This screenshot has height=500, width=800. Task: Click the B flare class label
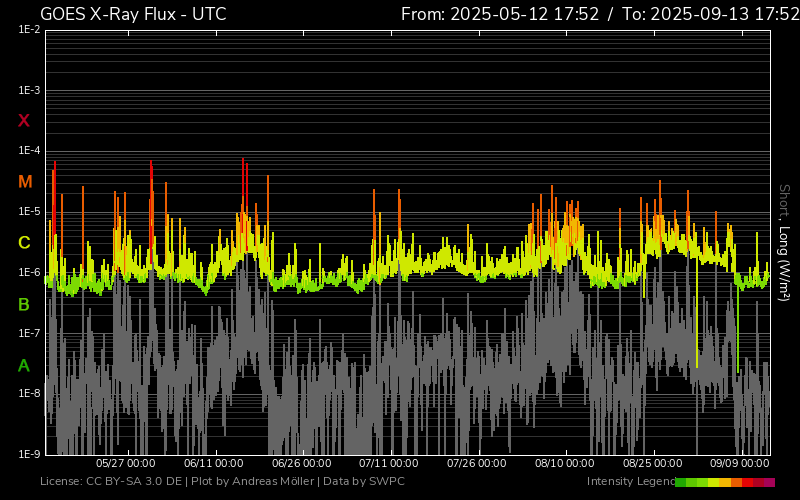click(x=24, y=304)
